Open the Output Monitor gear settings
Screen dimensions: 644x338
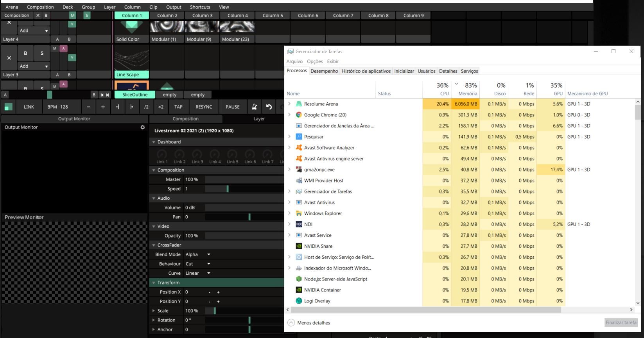point(143,127)
